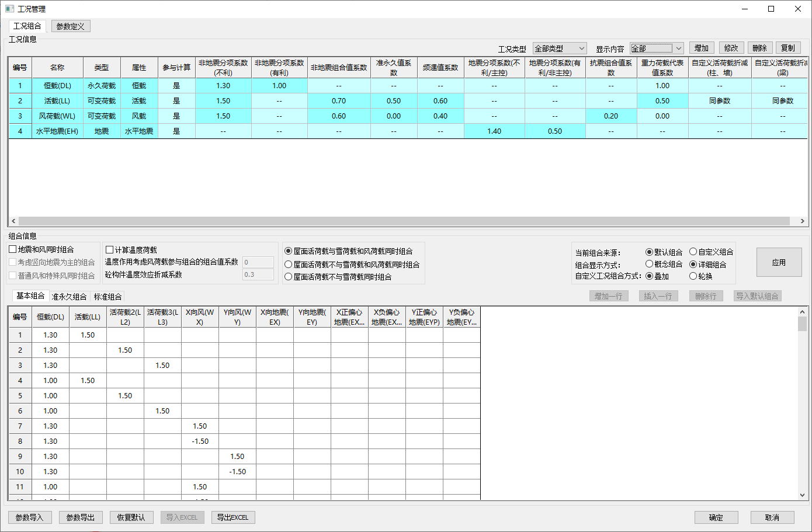
Task: Click the 工况管理 app icon in title bar
Action: tap(9, 9)
